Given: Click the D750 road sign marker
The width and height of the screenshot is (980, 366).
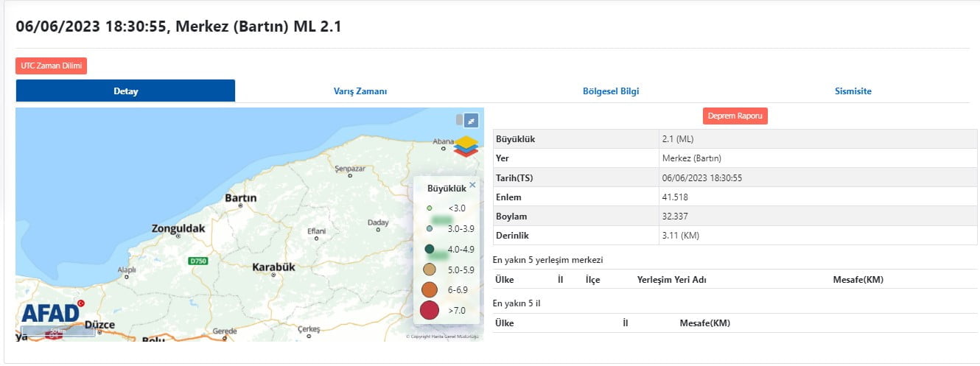Looking at the screenshot, I should coord(197,261).
